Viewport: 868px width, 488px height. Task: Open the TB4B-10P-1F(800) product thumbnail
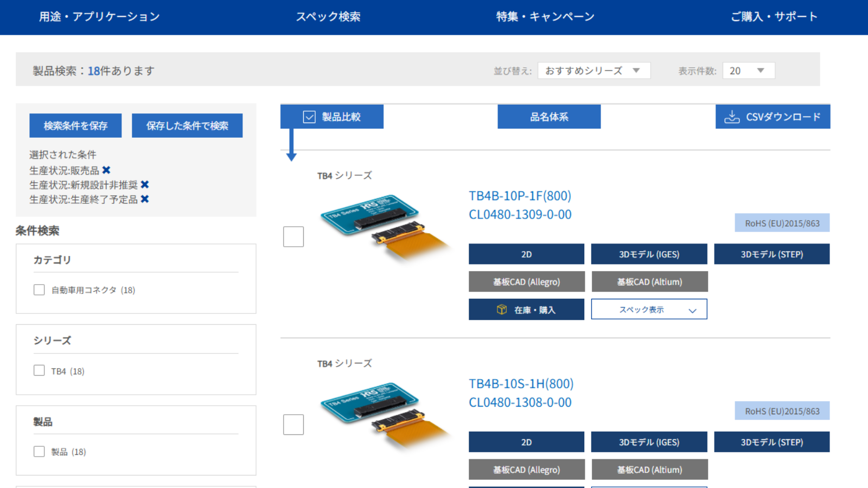pyautogui.click(x=385, y=227)
